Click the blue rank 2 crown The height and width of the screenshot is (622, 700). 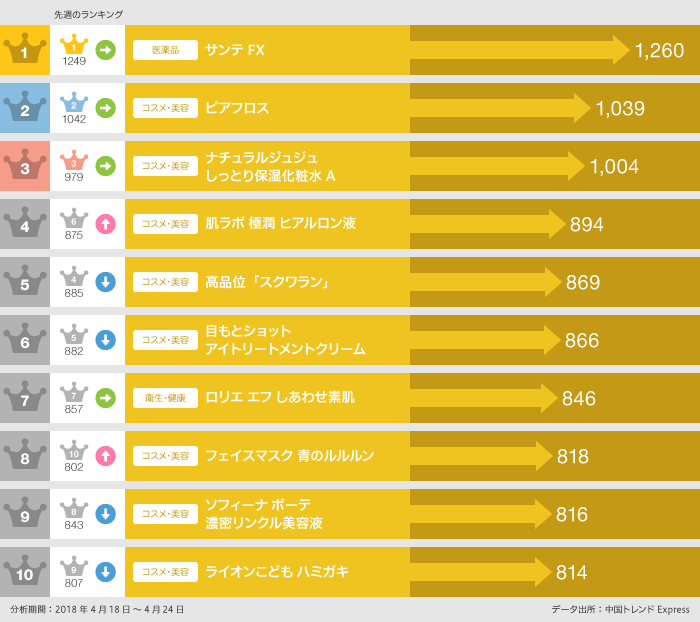25,108
